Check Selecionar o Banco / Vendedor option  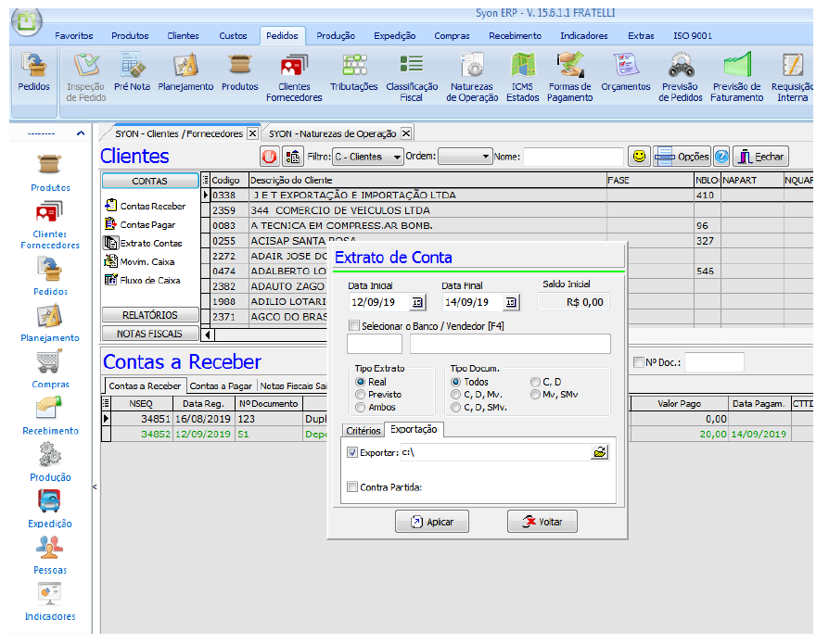(x=354, y=326)
